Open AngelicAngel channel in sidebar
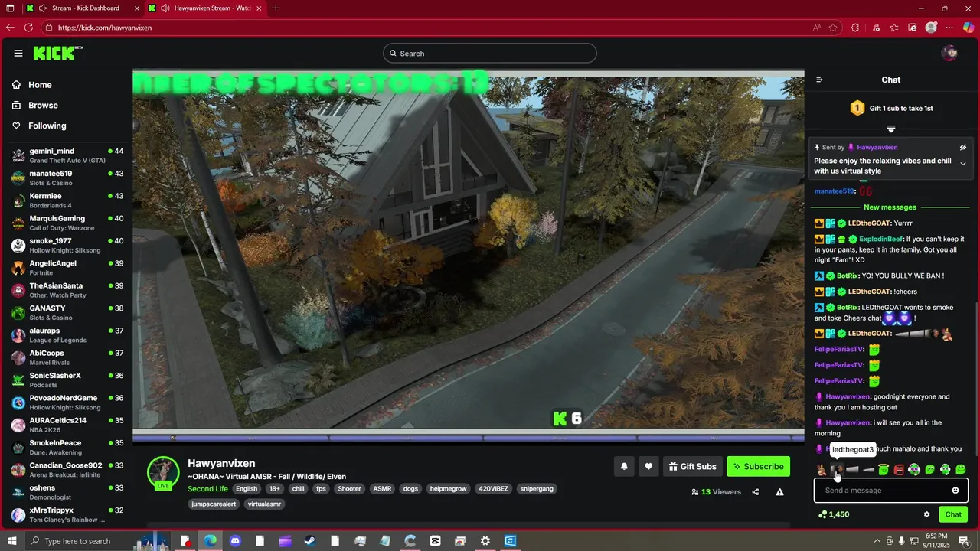 tap(67, 268)
